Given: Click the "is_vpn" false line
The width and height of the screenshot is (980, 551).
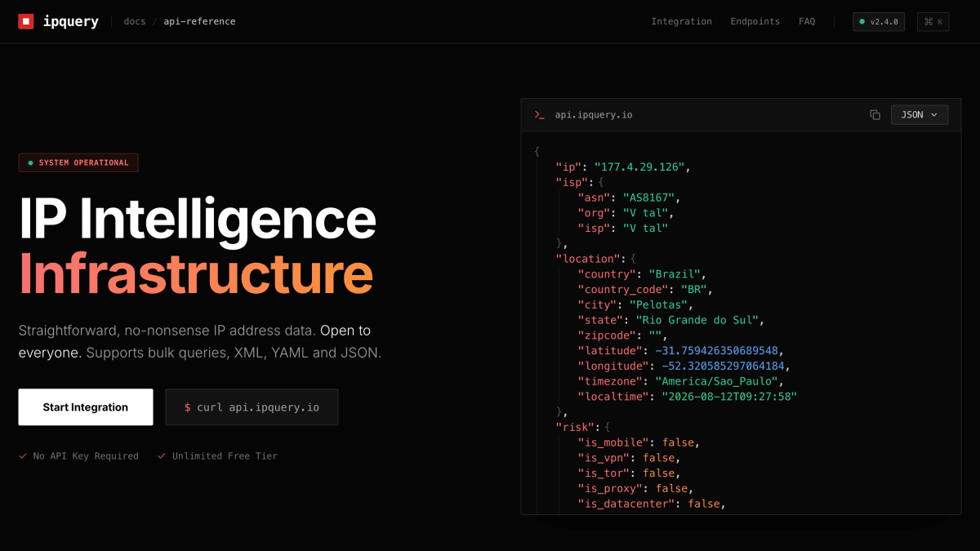Looking at the screenshot, I should 629,458.
